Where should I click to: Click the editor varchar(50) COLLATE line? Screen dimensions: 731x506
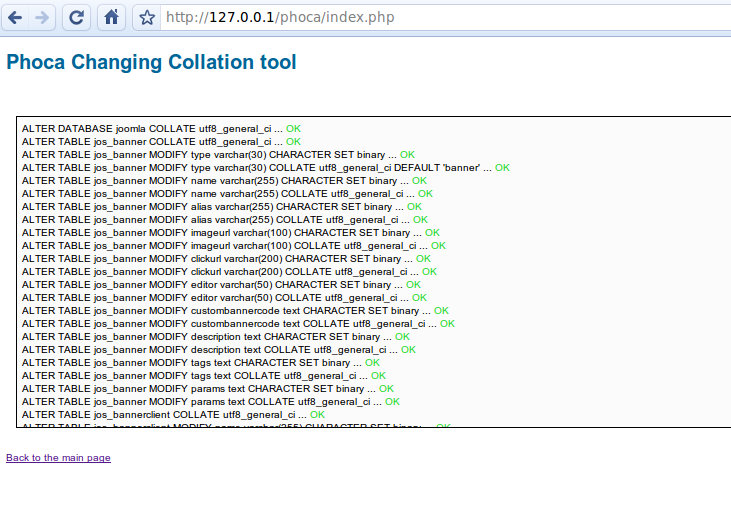pyautogui.click(x=224, y=298)
